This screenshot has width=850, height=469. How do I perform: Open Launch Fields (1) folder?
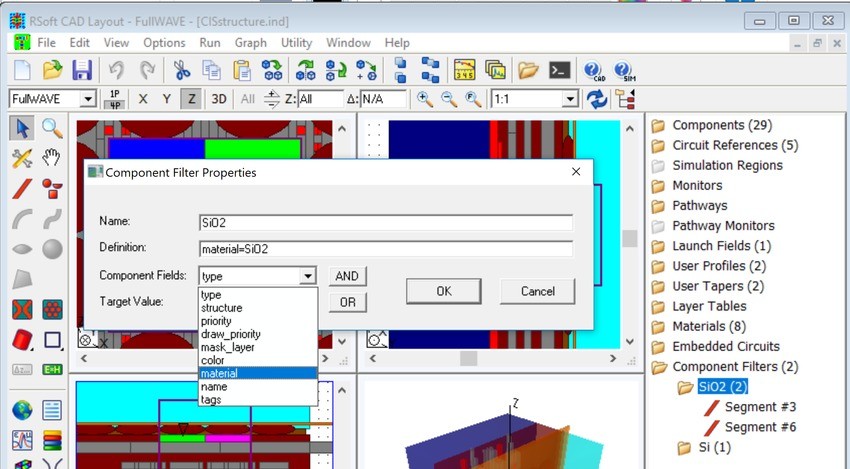[x=722, y=246]
